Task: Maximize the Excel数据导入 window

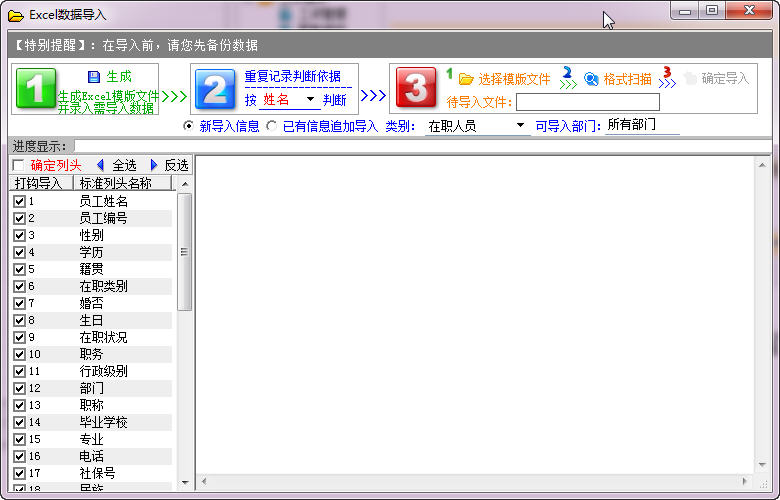Action: (712, 11)
